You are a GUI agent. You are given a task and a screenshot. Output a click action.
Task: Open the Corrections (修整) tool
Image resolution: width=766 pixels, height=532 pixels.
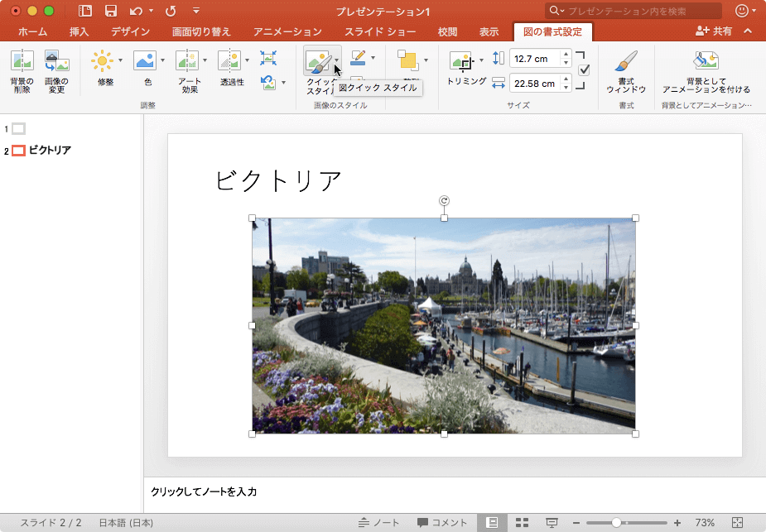point(102,62)
